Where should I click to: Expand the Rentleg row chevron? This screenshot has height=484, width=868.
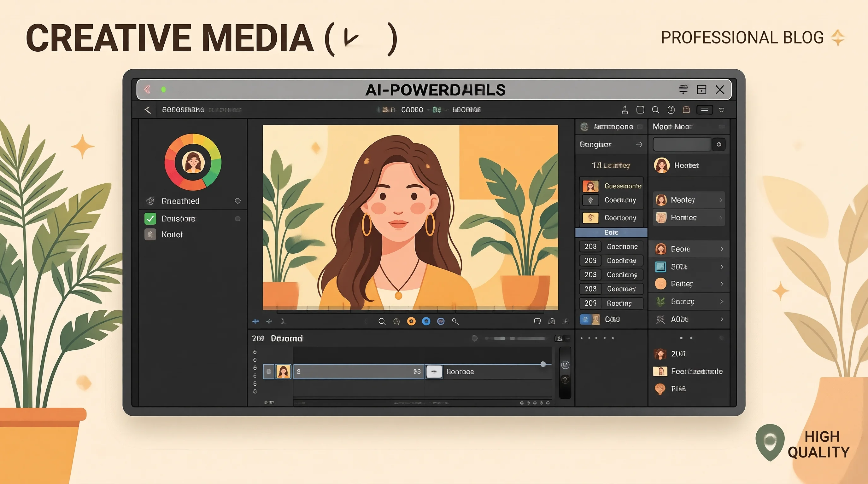coord(721,218)
